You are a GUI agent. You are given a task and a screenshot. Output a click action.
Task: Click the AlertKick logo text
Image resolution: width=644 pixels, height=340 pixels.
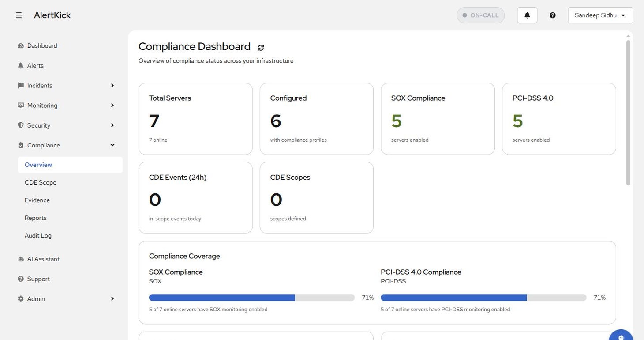(52, 15)
